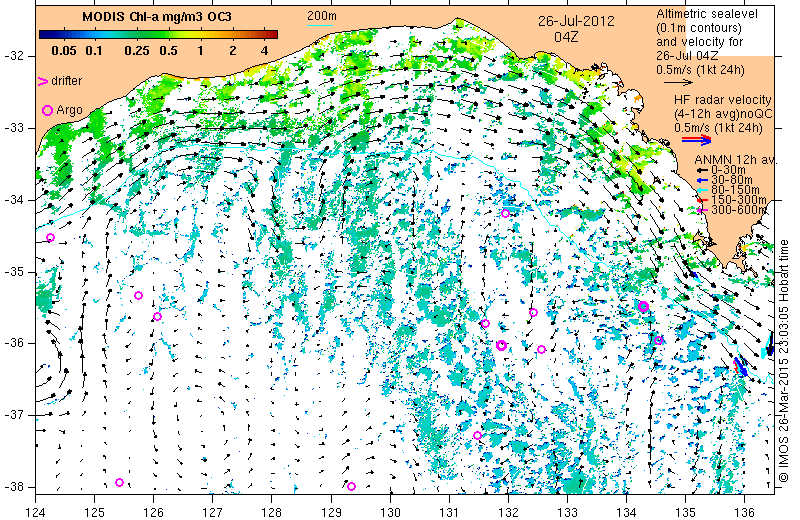Click the black 0.5m/s altimetric velocity scale arrow
The width and height of the screenshot is (800, 520).
tap(678, 82)
